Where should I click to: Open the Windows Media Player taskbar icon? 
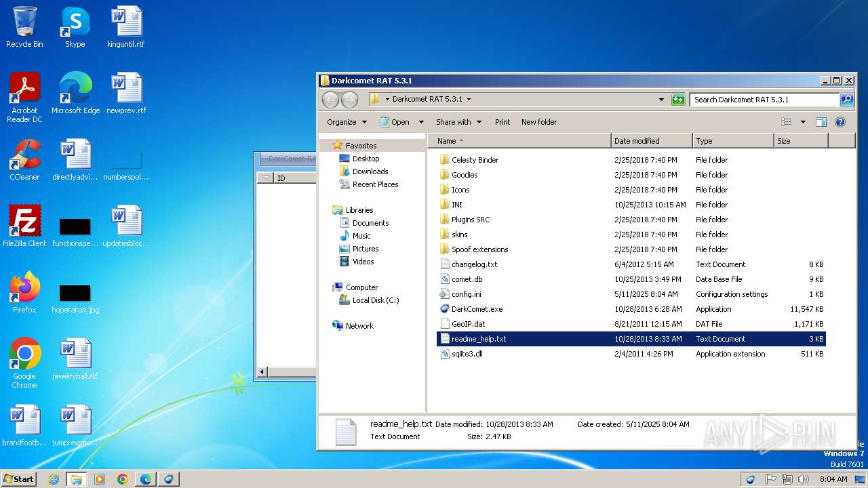click(100, 479)
